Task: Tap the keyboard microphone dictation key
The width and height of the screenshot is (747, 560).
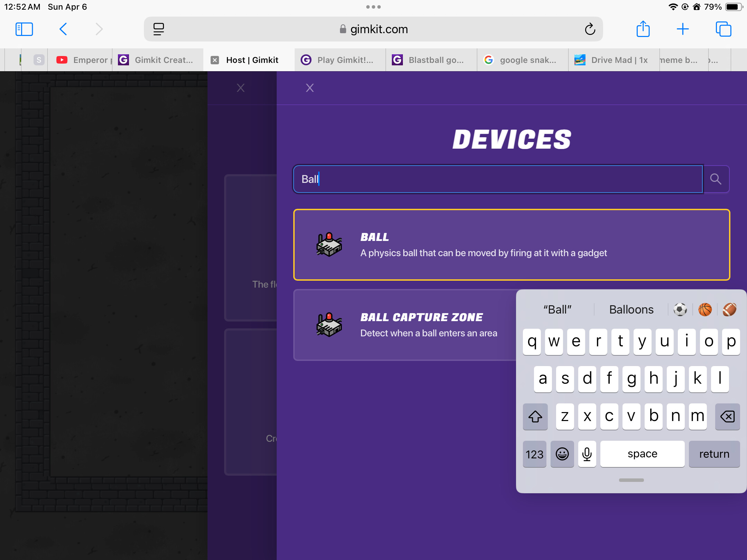Action: (x=587, y=454)
